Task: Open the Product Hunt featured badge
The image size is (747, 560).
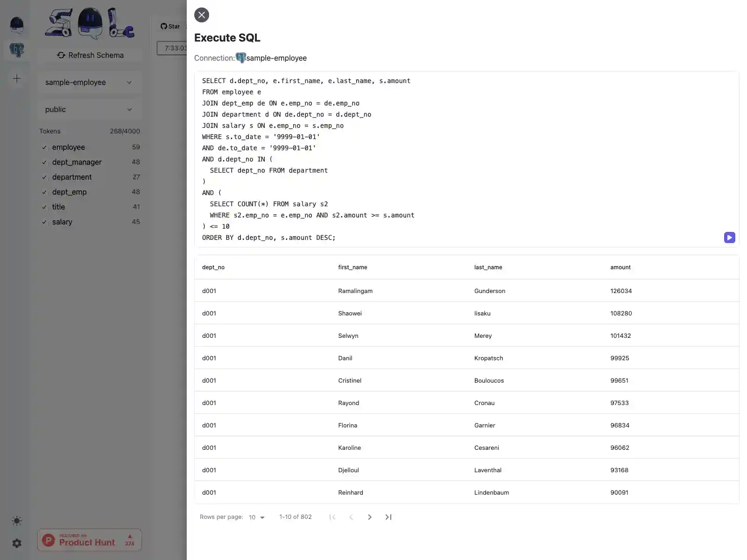Action: pos(89,540)
